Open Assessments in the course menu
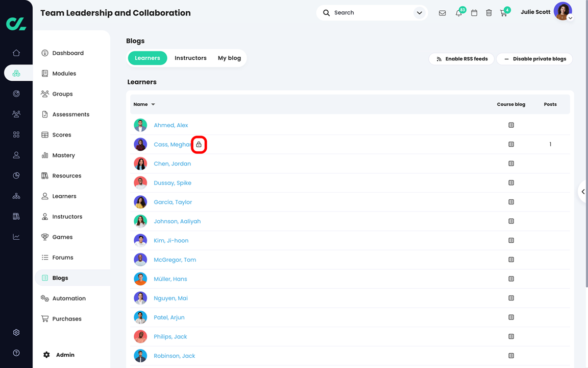The width and height of the screenshot is (588, 368). click(72, 114)
